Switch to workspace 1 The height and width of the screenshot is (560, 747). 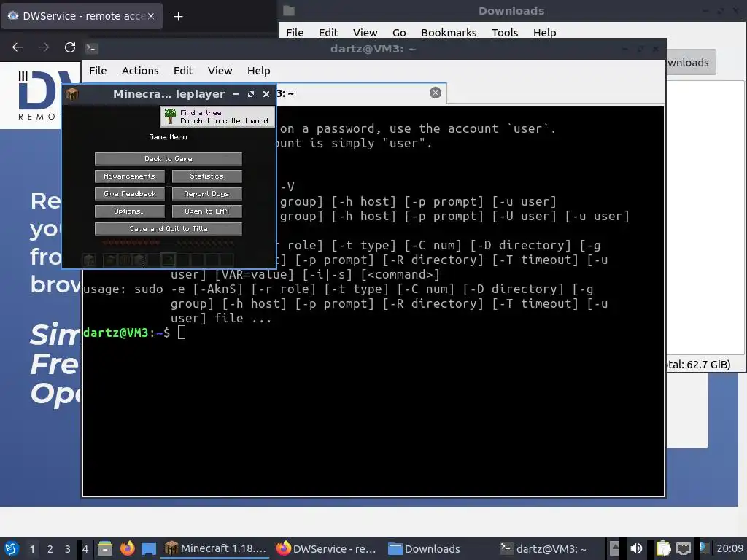[x=32, y=549]
